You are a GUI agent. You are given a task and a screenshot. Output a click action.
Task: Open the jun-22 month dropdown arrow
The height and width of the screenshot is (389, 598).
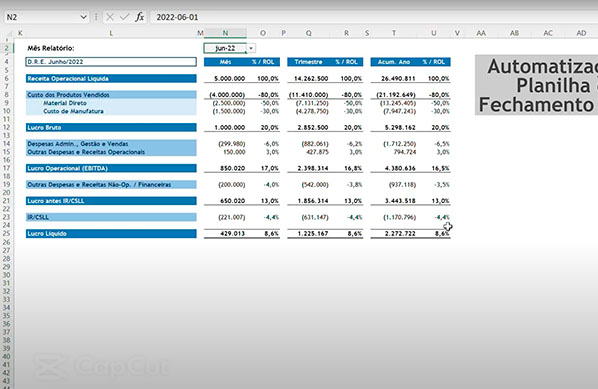tap(251, 48)
